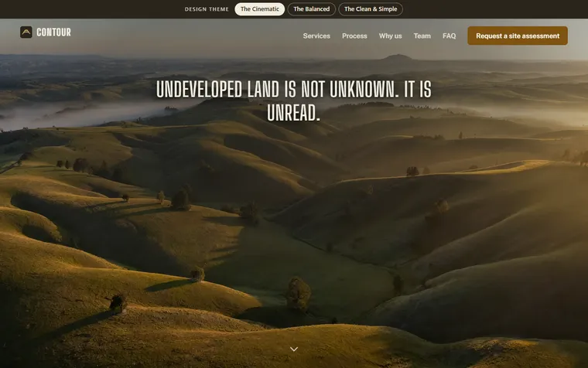The height and width of the screenshot is (368, 588).
Task: Go to the Process section
Action: [x=354, y=36]
